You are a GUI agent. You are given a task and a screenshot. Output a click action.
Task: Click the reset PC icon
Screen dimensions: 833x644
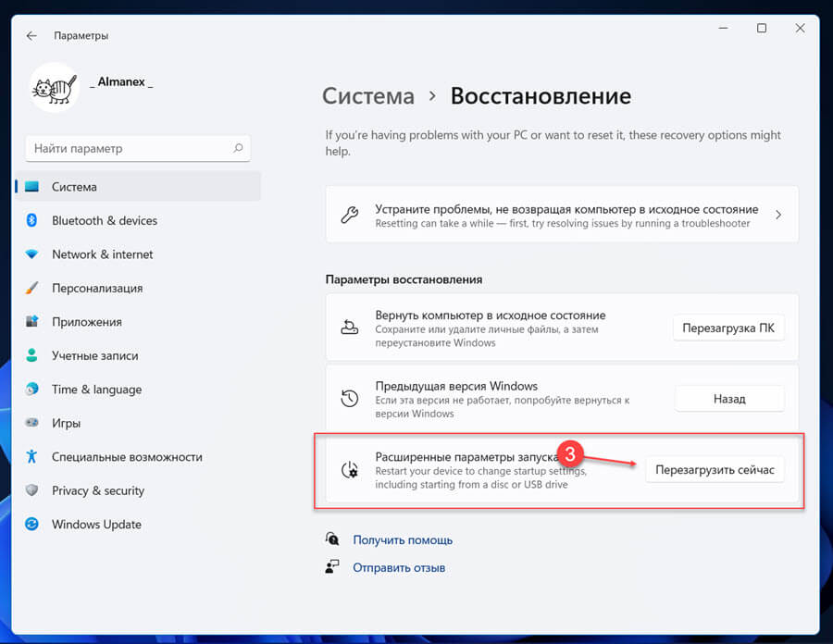coord(350,328)
